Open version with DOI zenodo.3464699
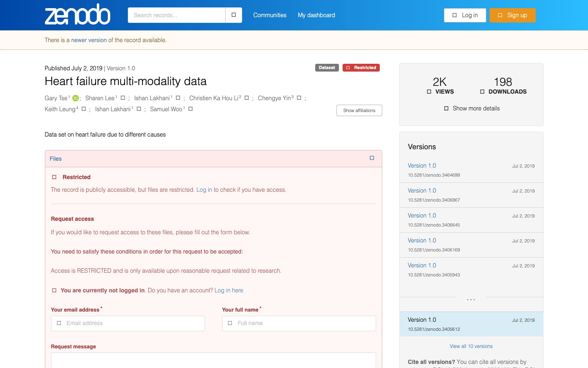The image size is (588, 368). tap(422, 166)
